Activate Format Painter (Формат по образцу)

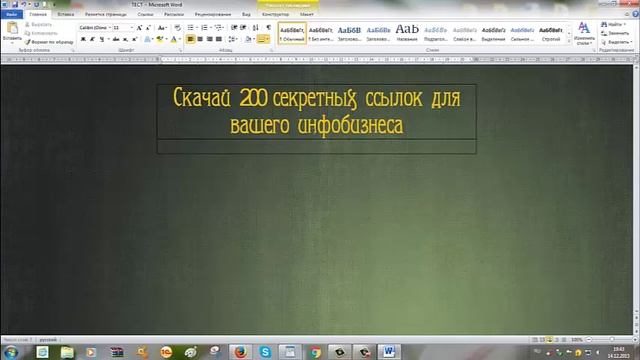(x=49, y=42)
